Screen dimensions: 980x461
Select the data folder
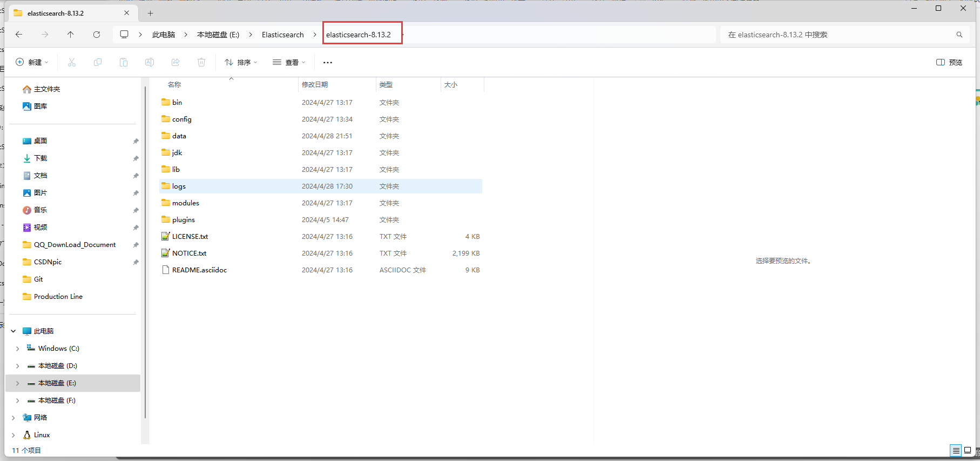pyautogui.click(x=321, y=136)
